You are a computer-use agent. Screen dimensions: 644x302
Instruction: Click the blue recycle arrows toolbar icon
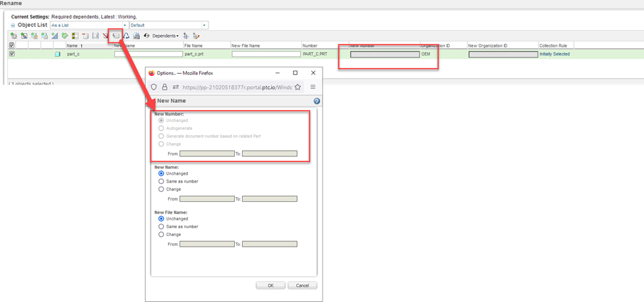pyautogui.click(x=127, y=36)
